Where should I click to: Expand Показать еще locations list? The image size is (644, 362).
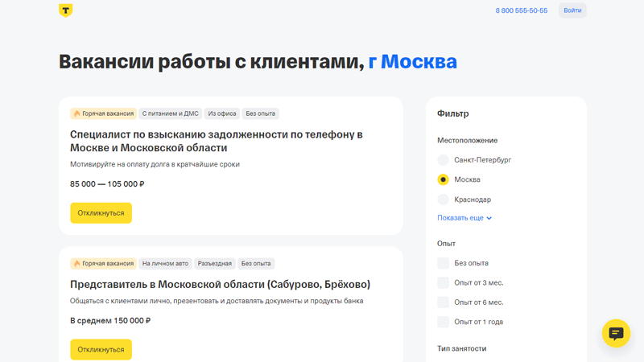click(464, 218)
